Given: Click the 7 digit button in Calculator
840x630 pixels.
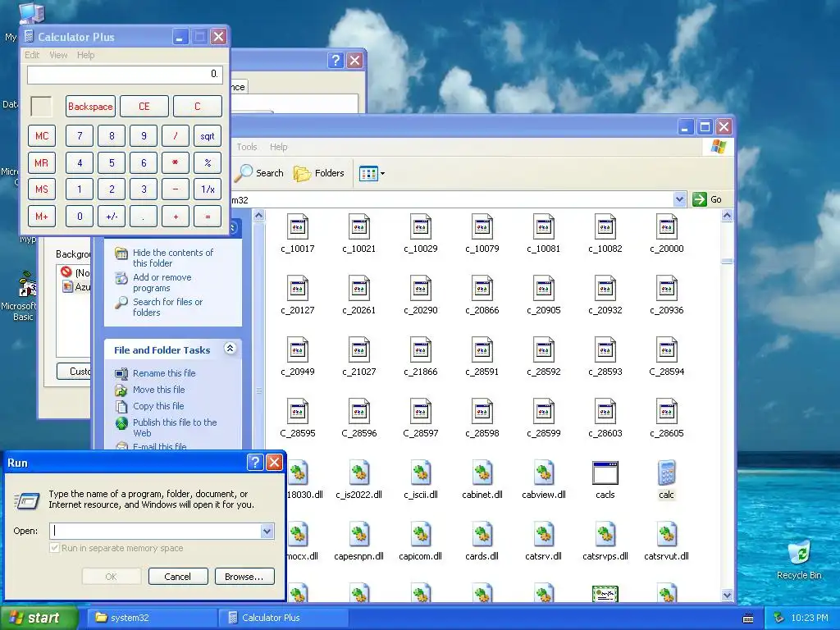Looking at the screenshot, I should 80,136.
